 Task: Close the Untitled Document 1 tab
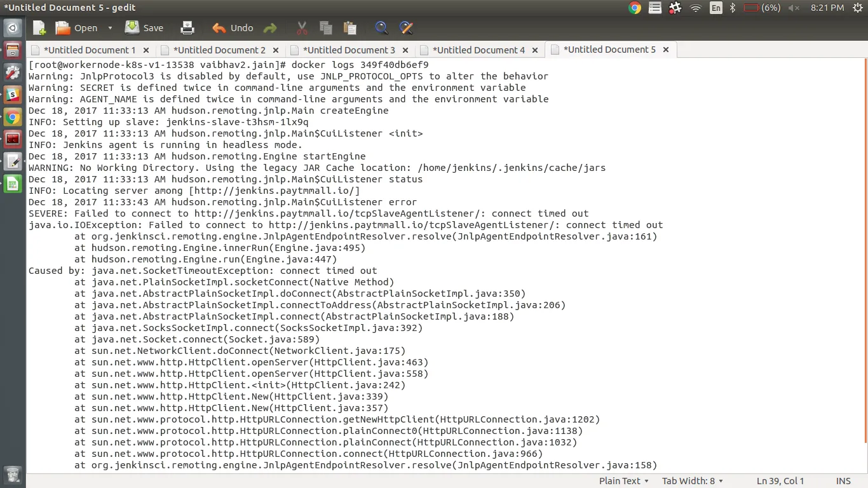pyautogui.click(x=146, y=50)
